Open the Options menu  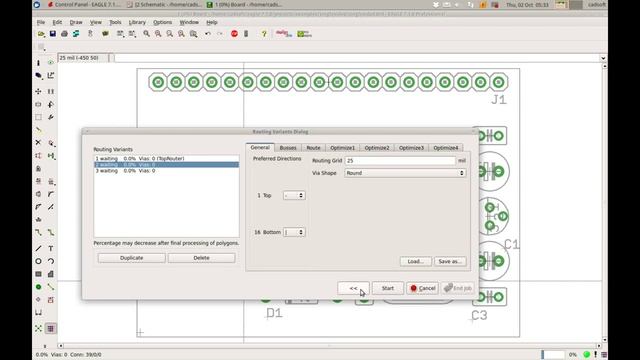click(162, 22)
